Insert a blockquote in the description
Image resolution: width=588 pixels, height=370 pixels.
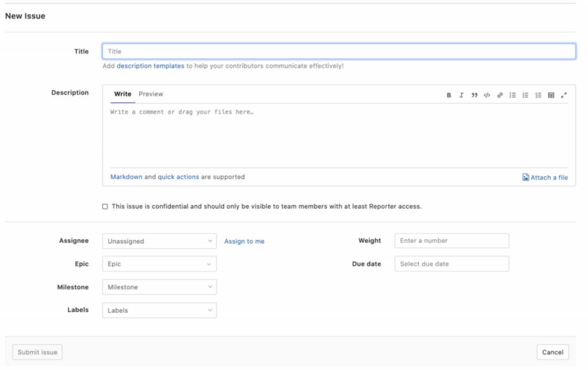(x=474, y=95)
